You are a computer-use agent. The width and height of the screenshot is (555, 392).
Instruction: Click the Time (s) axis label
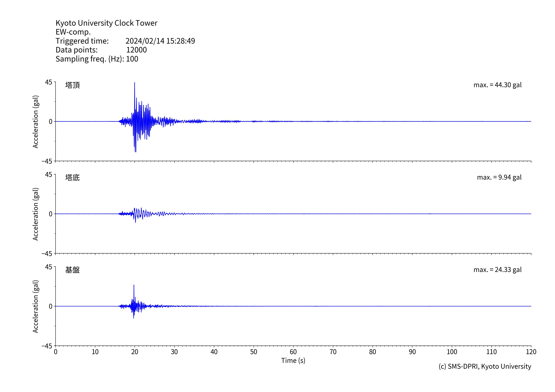point(293,361)
